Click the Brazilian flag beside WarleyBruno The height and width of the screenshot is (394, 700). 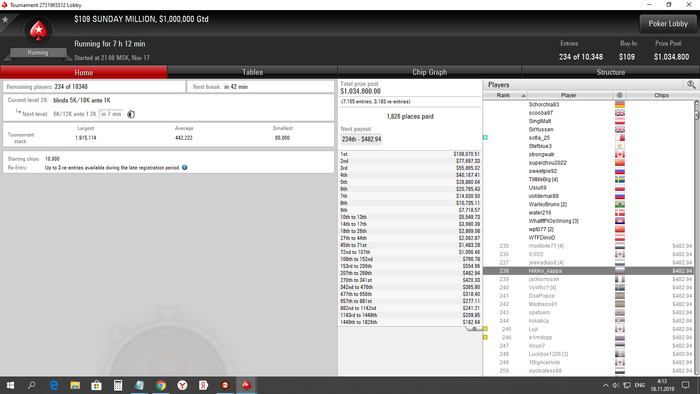click(620, 204)
